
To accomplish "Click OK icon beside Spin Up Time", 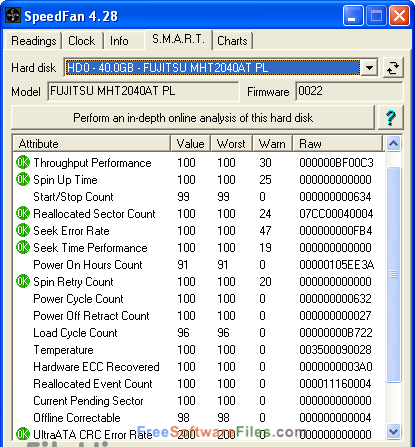I will 23,179.
